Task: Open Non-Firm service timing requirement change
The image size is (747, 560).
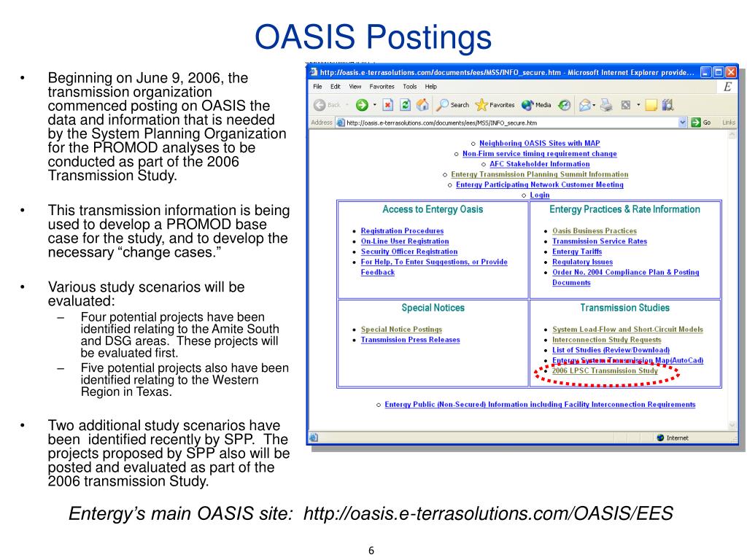Action: point(539,153)
